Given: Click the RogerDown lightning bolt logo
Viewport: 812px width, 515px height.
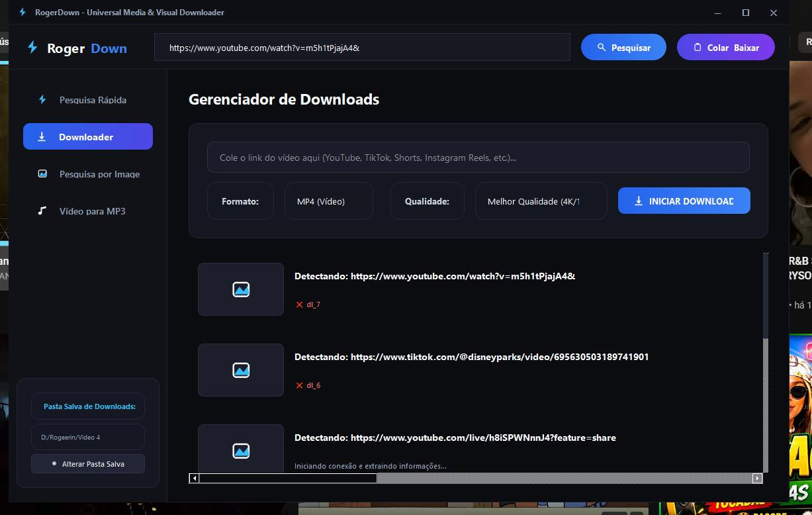Looking at the screenshot, I should [32, 48].
